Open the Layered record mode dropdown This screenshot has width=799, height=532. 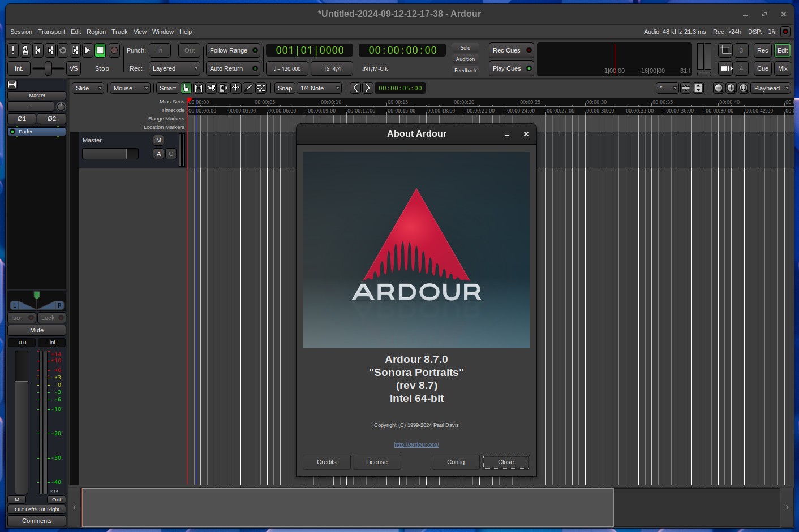tap(175, 68)
